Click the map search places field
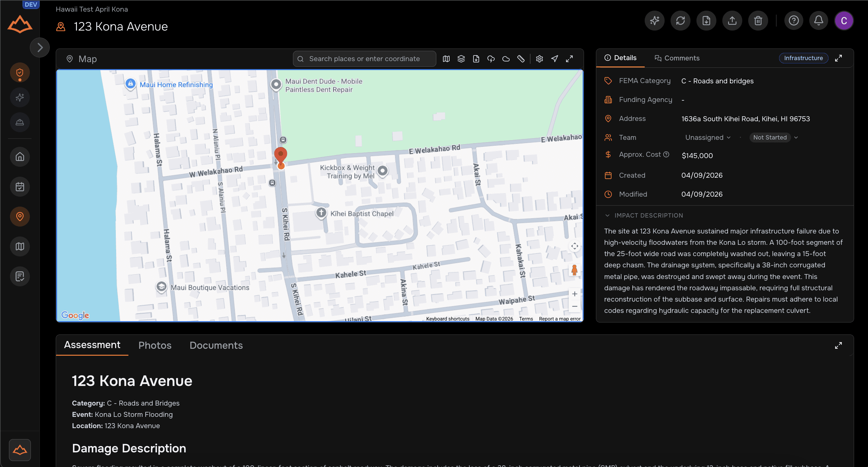This screenshot has width=868, height=467. [x=364, y=59]
